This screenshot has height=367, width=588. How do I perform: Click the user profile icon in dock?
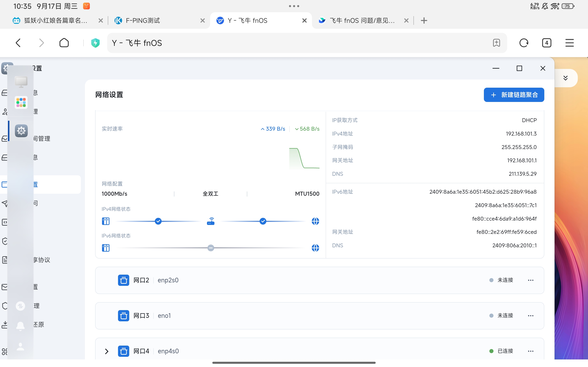click(20, 347)
